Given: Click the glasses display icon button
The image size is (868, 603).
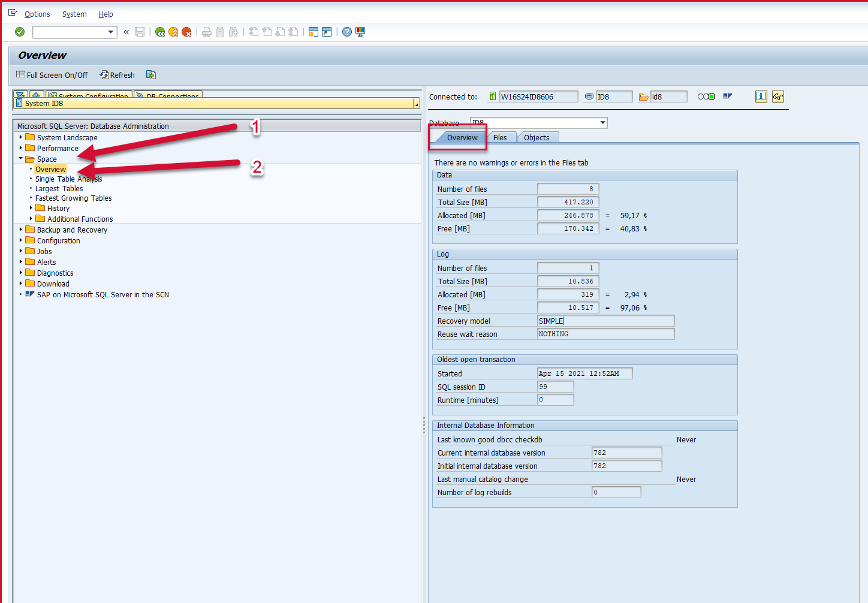Looking at the screenshot, I should [778, 97].
